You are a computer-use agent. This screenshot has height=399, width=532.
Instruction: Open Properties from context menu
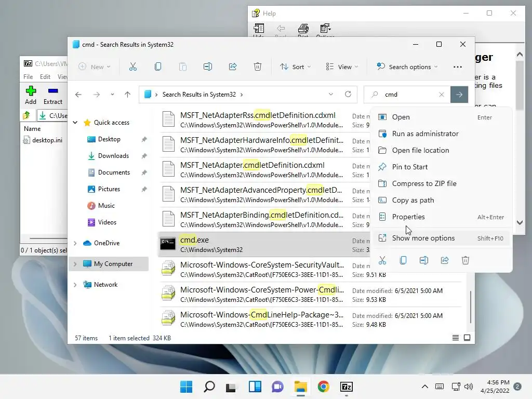[x=442, y=217]
